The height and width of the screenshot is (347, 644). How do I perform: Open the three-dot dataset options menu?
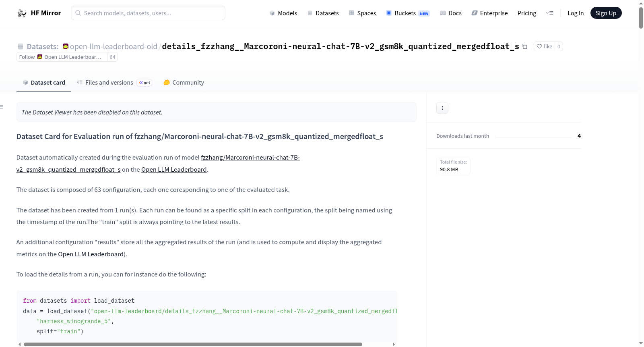(x=442, y=108)
